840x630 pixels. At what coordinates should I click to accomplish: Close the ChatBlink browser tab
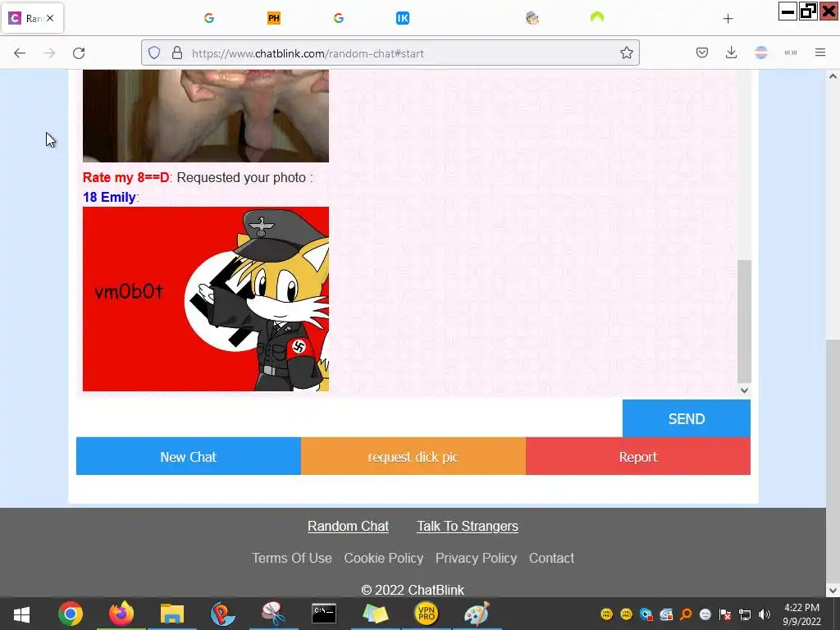click(50, 18)
